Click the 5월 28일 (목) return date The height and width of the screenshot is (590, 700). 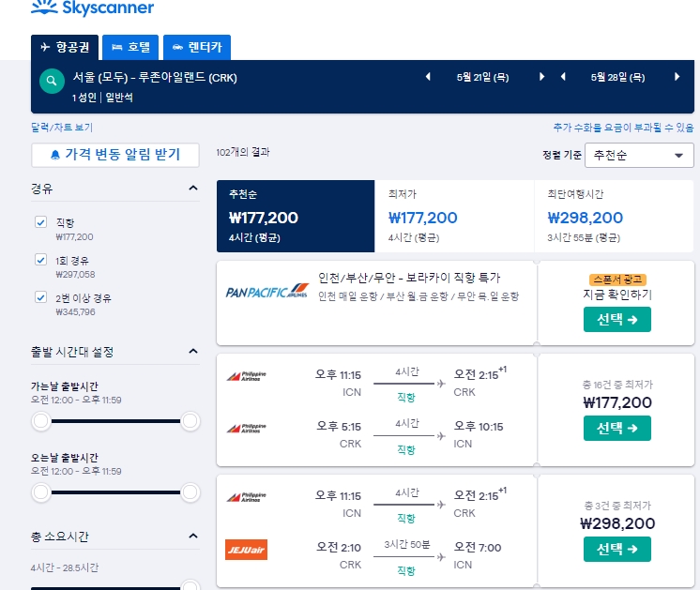point(617,77)
